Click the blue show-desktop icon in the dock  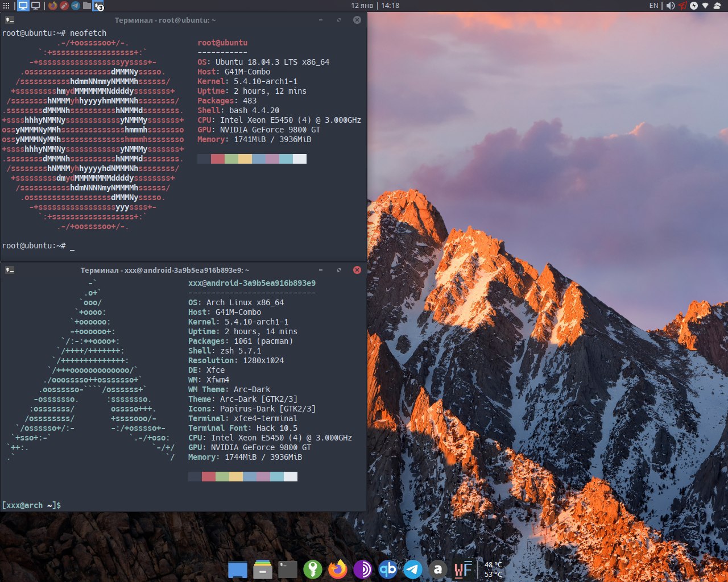[x=238, y=569]
